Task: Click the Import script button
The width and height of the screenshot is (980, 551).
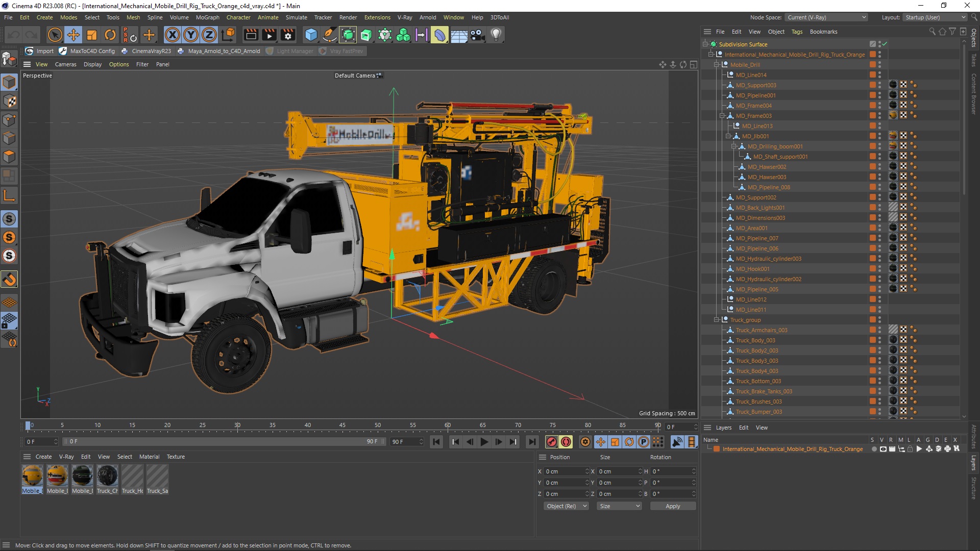Action: [x=39, y=51]
